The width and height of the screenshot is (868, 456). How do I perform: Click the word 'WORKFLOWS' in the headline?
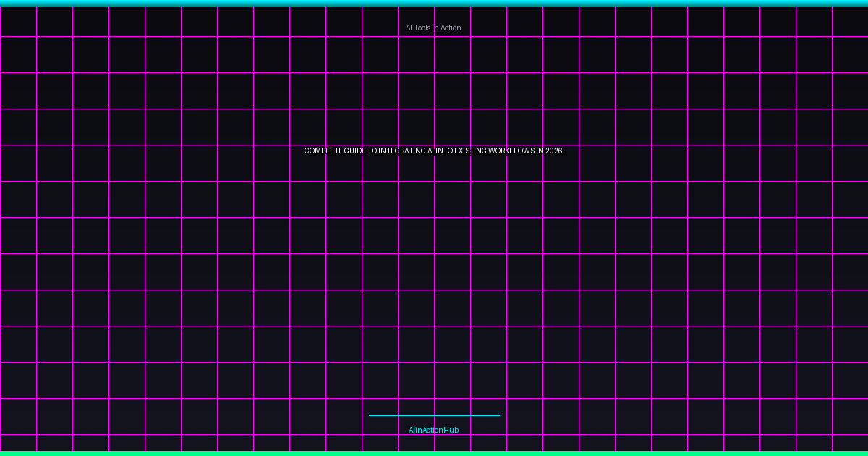[511, 151]
